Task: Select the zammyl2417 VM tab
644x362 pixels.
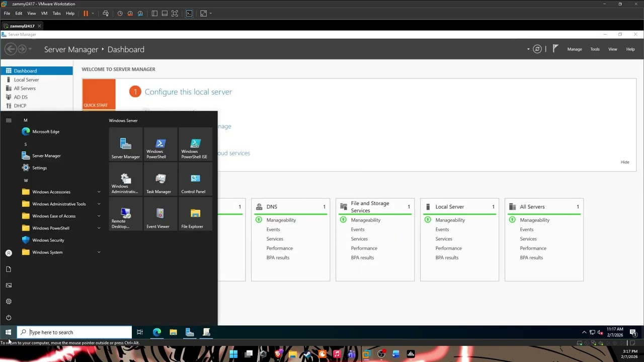Action: (23, 26)
